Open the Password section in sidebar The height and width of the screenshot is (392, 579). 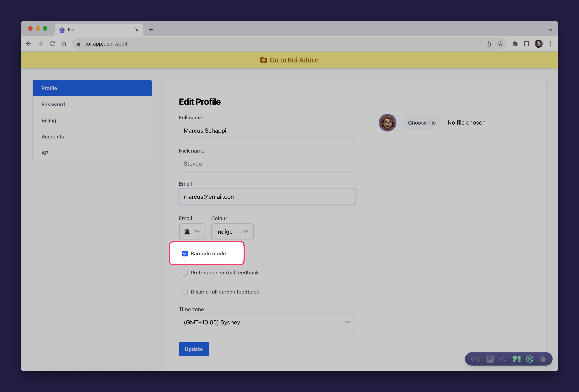[53, 104]
